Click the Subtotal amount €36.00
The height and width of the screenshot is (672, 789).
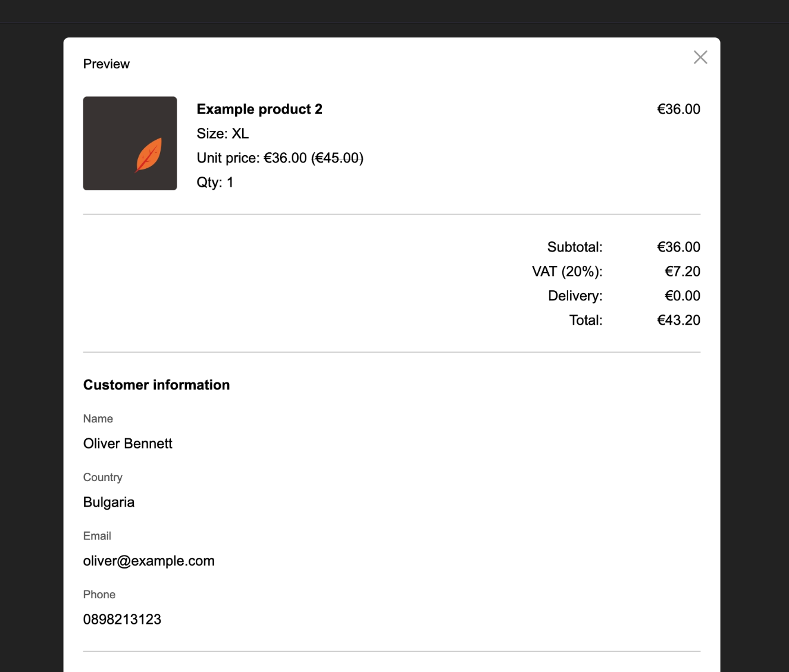click(678, 247)
